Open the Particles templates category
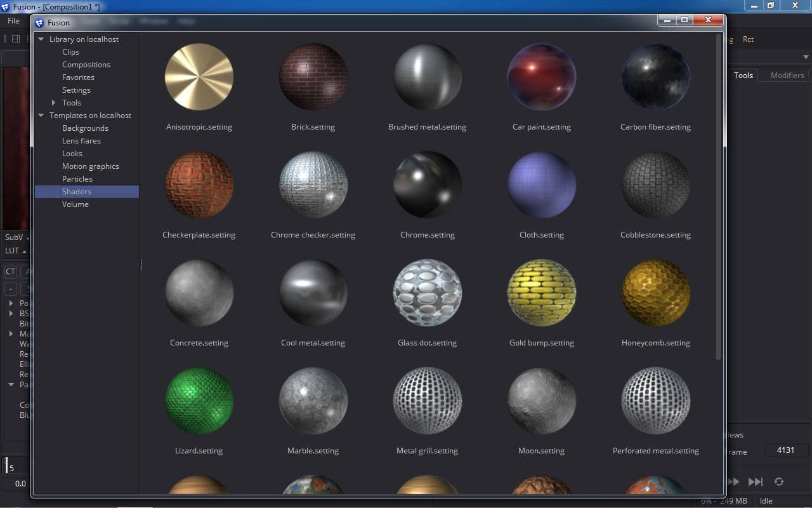812x508 pixels. 77,179
